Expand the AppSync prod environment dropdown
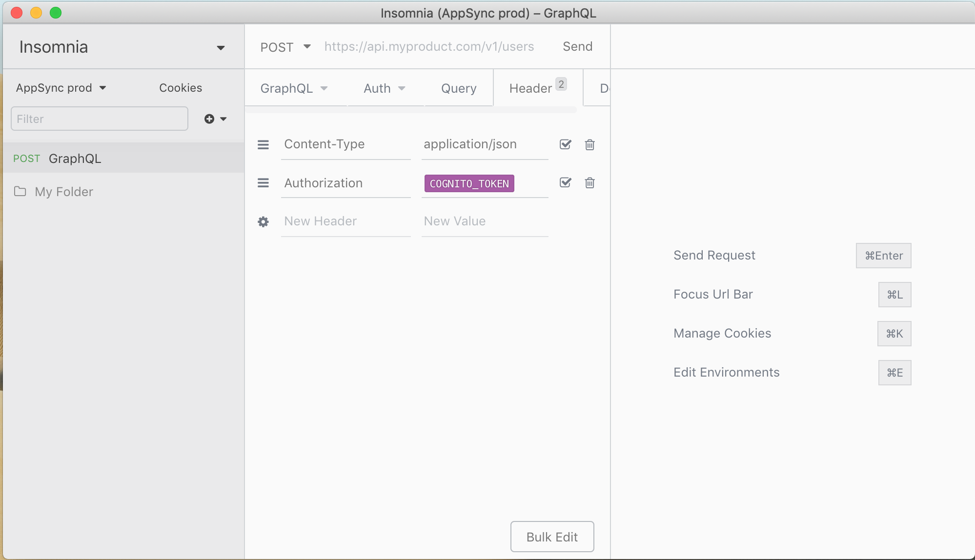The width and height of the screenshot is (975, 560). coord(61,88)
